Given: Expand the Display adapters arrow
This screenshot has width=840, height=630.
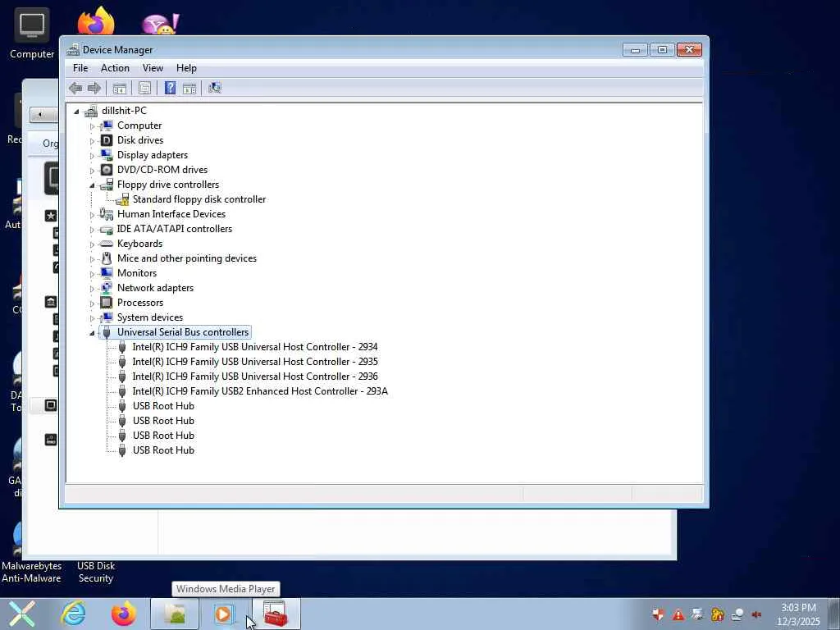Looking at the screenshot, I should [92, 156].
